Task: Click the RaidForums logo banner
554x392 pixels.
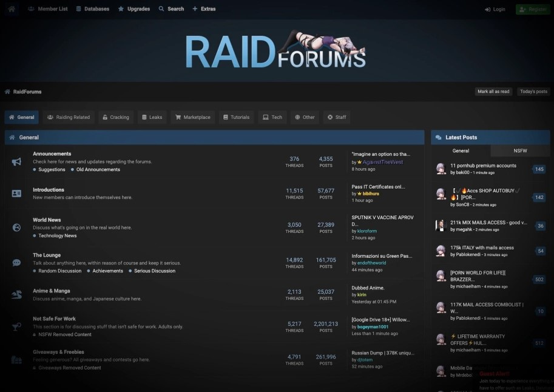Action: (275, 50)
